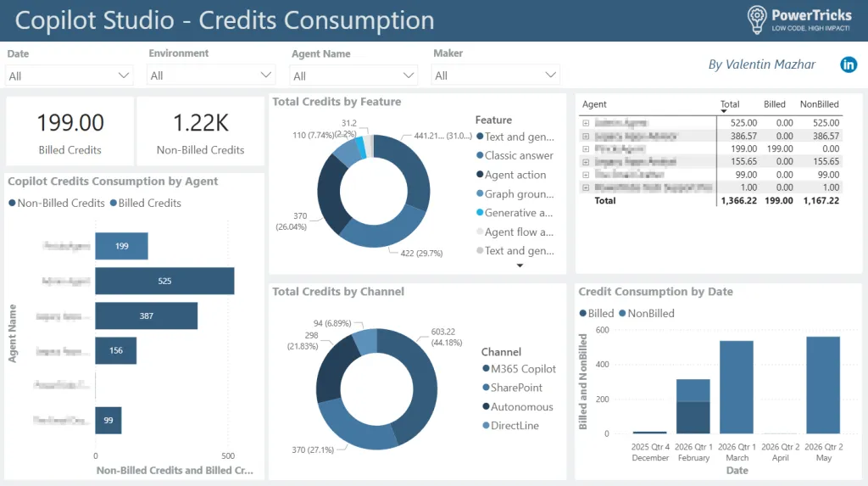The image size is (868, 486).
Task: Select the 2026 Qtr 2 May column
Action: click(823, 384)
